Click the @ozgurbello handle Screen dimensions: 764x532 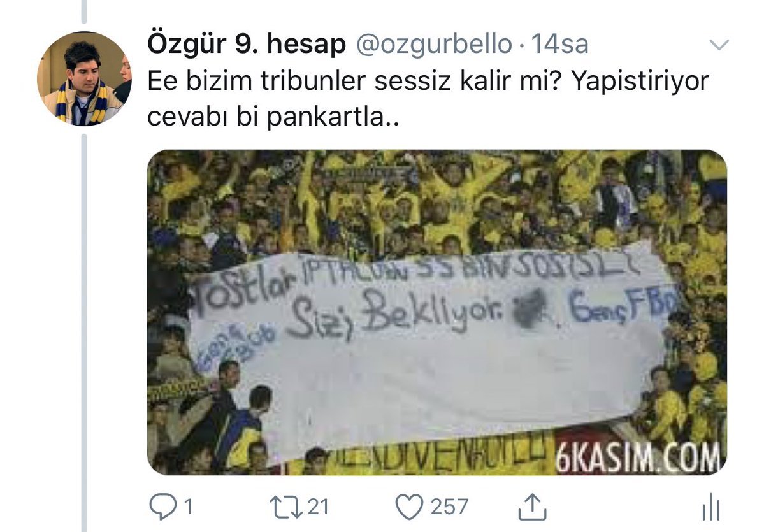click(434, 45)
